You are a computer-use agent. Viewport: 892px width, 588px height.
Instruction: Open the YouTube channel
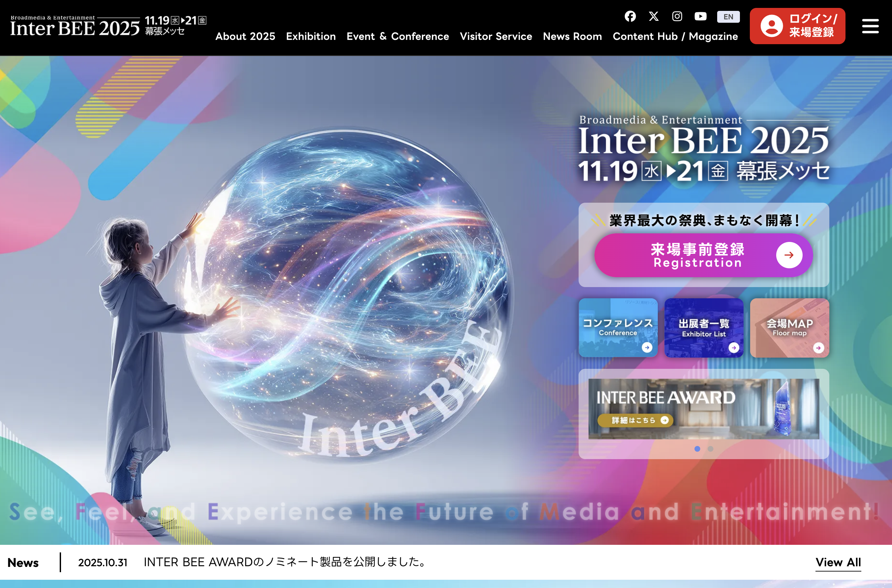point(701,16)
